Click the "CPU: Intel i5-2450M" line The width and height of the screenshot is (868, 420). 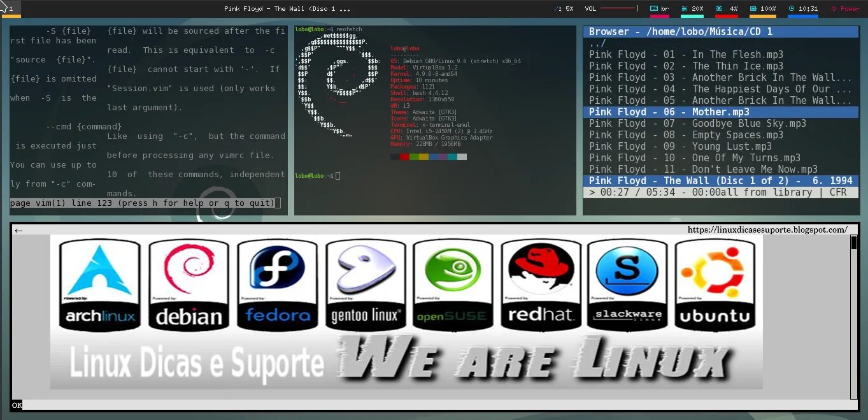pyautogui.click(x=441, y=131)
